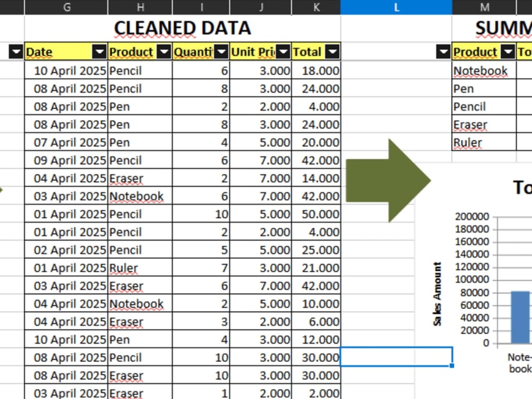This screenshot has width=532, height=399.
Task: Open the Product filter dropdown in Summary table
Action: [x=508, y=52]
